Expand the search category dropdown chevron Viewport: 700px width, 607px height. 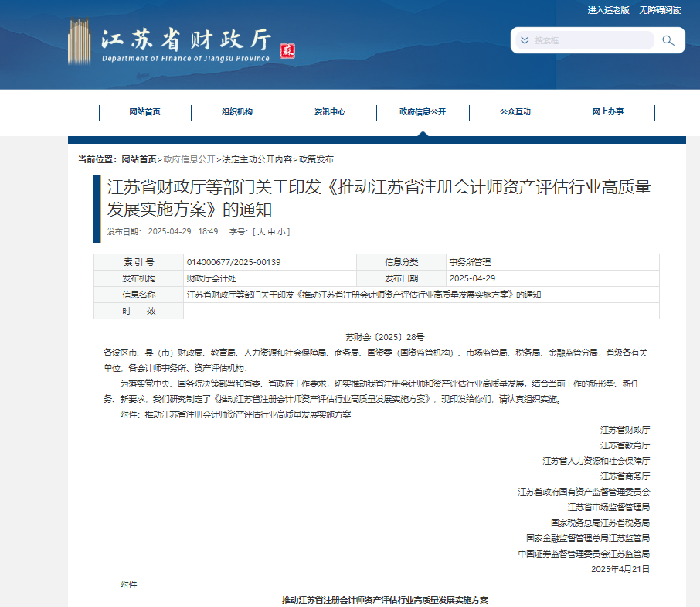pos(525,40)
